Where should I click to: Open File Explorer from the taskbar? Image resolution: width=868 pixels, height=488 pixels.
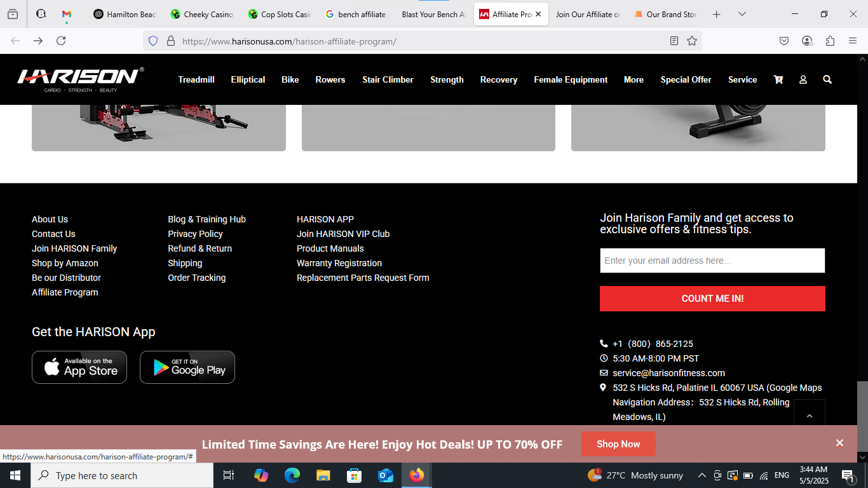(x=323, y=475)
